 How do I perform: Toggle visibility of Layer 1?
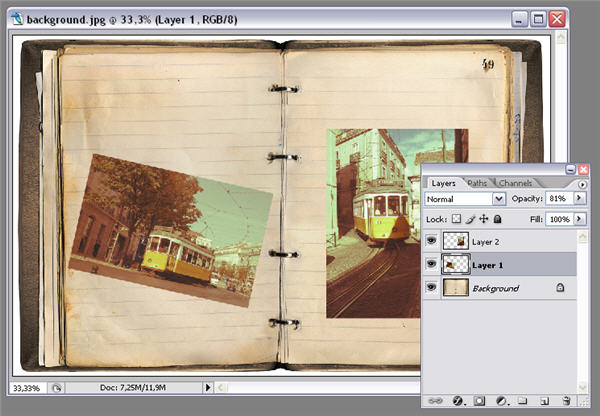pyautogui.click(x=433, y=265)
